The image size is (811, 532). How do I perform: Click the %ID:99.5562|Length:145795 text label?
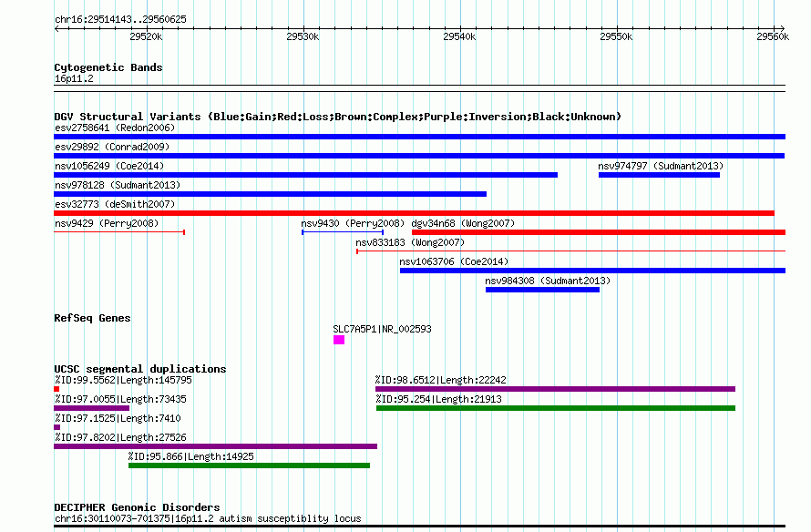(123, 380)
